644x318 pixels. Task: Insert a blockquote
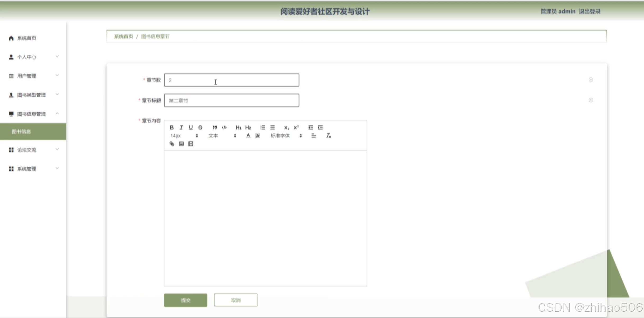tap(215, 127)
